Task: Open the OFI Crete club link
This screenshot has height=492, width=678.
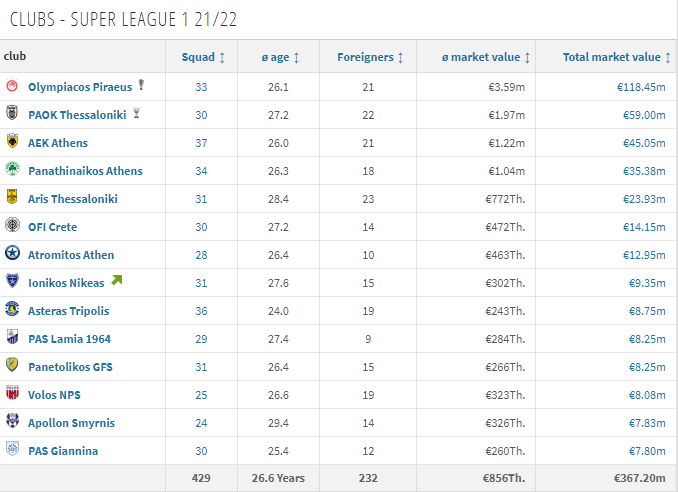Action: click(52, 227)
